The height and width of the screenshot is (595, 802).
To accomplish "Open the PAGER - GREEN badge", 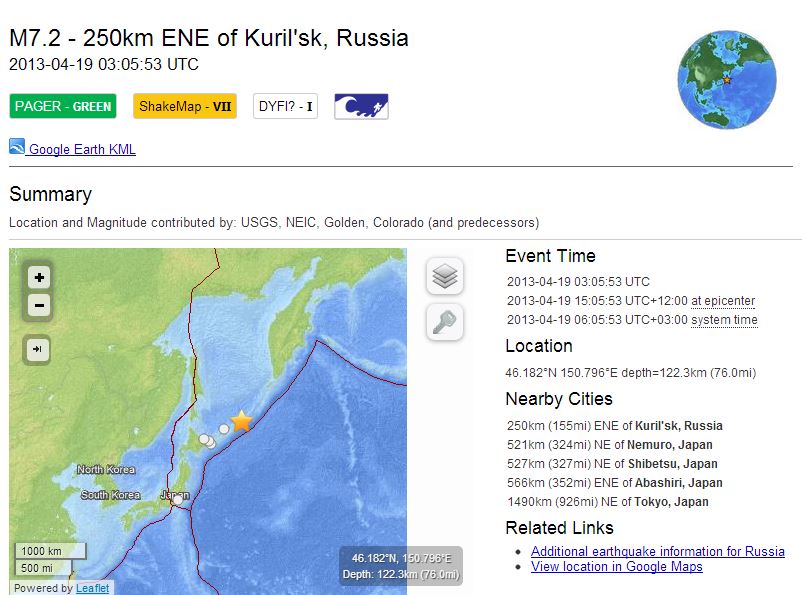I will coord(63,106).
